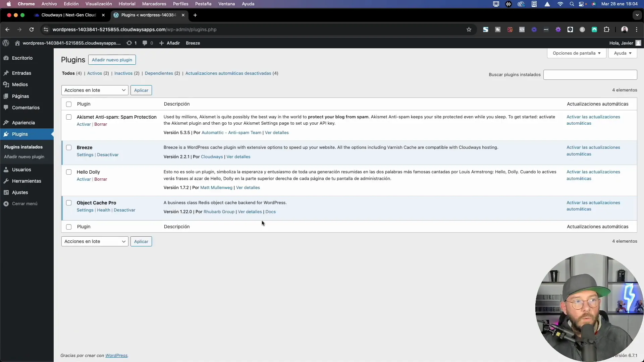The height and width of the screenshot is (362, 644).
Task: Check the Object Cache Pro checkbox
Action: click(69, 203)
